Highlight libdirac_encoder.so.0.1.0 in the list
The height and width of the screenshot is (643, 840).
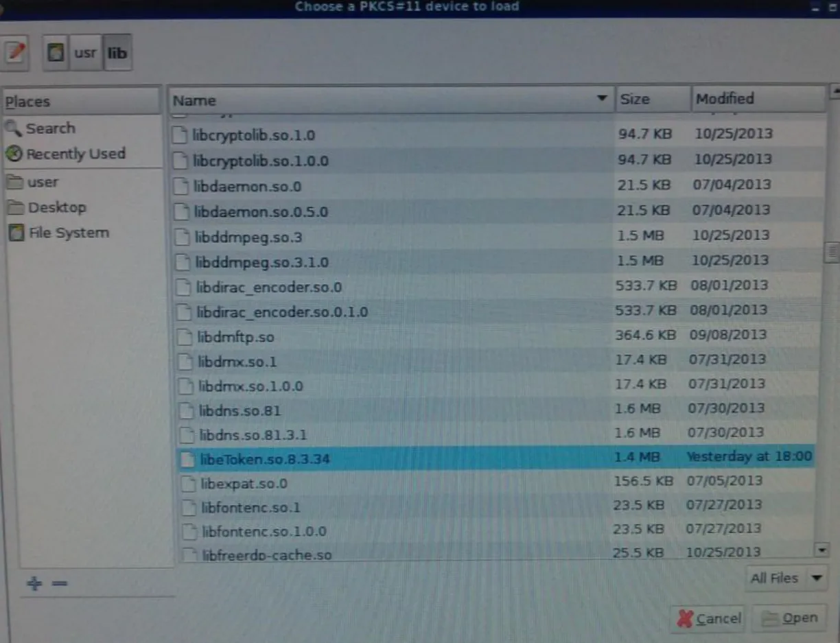coord(495,312)
